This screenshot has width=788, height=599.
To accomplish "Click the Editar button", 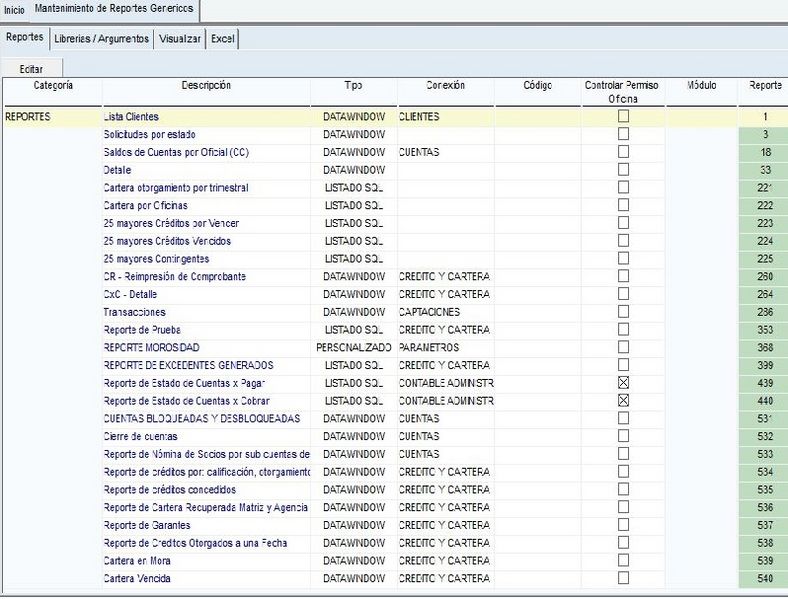I will point(32,68).
